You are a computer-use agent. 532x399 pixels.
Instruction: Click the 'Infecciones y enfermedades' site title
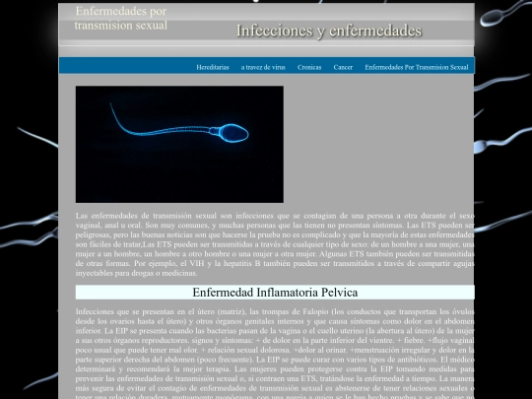point(329,31)
